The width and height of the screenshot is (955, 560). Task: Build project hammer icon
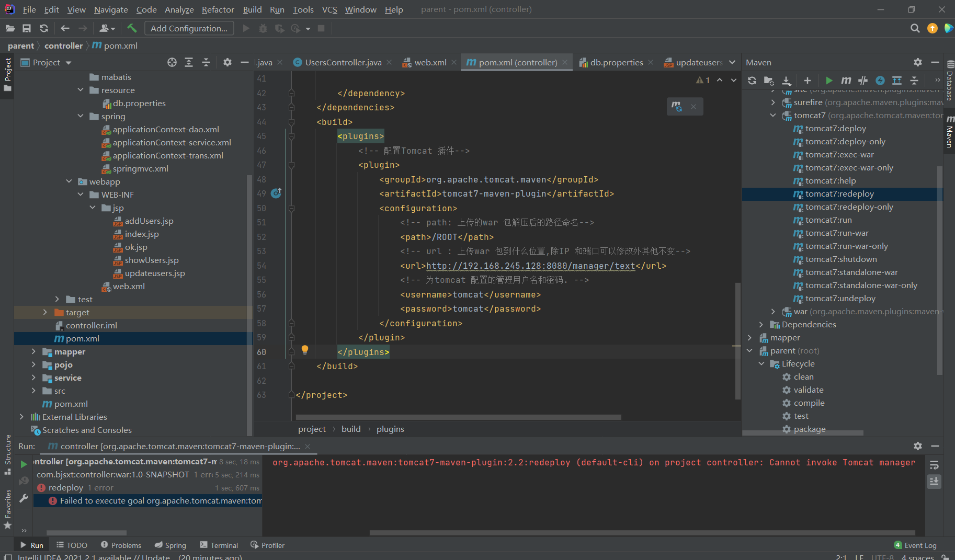(x=132, y=28)
